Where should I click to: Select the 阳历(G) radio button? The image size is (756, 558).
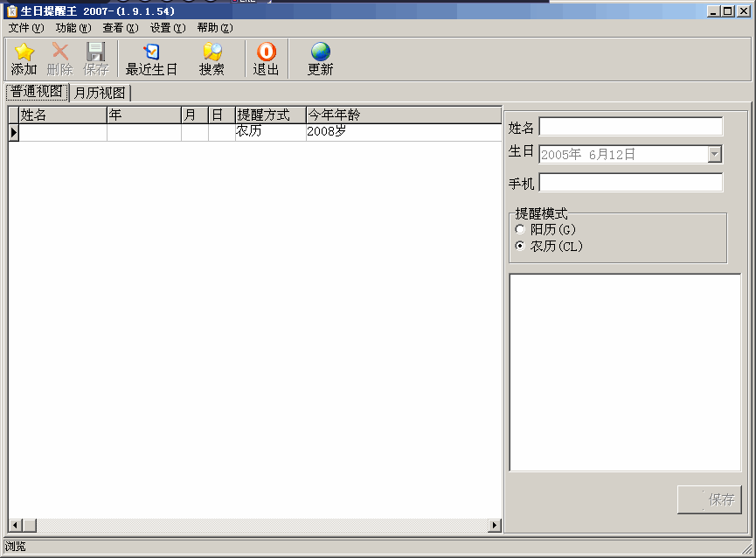pyautogui.click(x=520, y=229)
